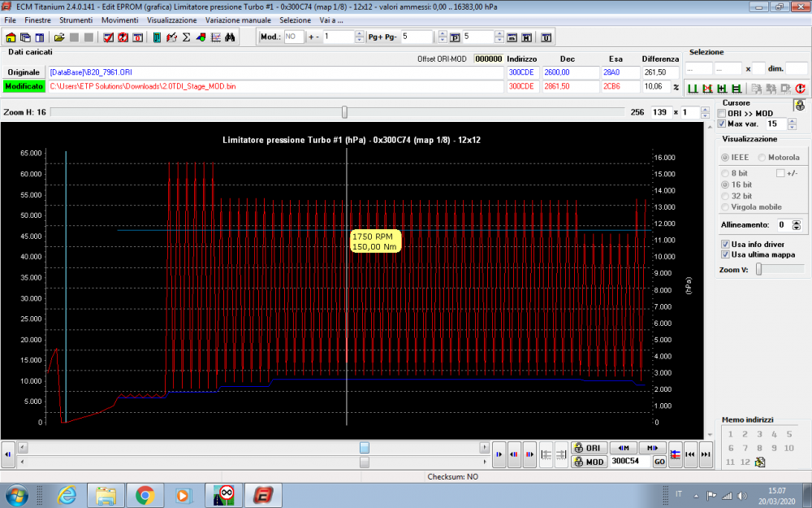This screenshot has height=508, width=812.
Task: Click the padlock icon beside Cursore
Action: pyautogui.click(x=800, y=105)
